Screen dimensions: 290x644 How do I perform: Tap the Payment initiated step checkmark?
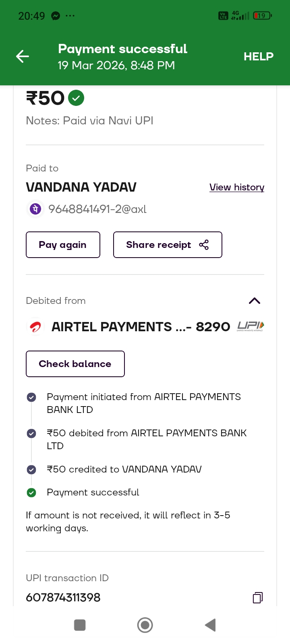tap(31, 397)
